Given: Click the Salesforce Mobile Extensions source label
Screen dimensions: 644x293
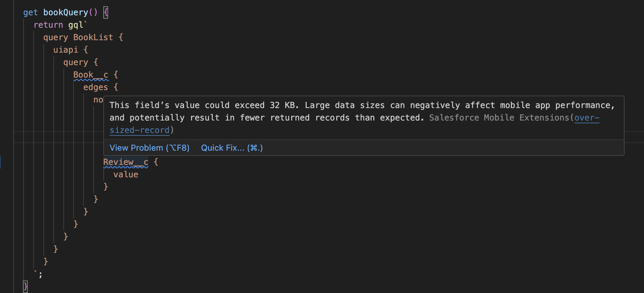Looking at the screenshot, I should tap(499, 118).
